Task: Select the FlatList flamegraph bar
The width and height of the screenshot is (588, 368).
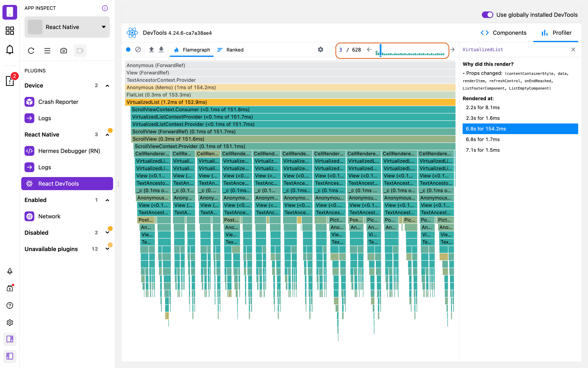Action: 290,95
